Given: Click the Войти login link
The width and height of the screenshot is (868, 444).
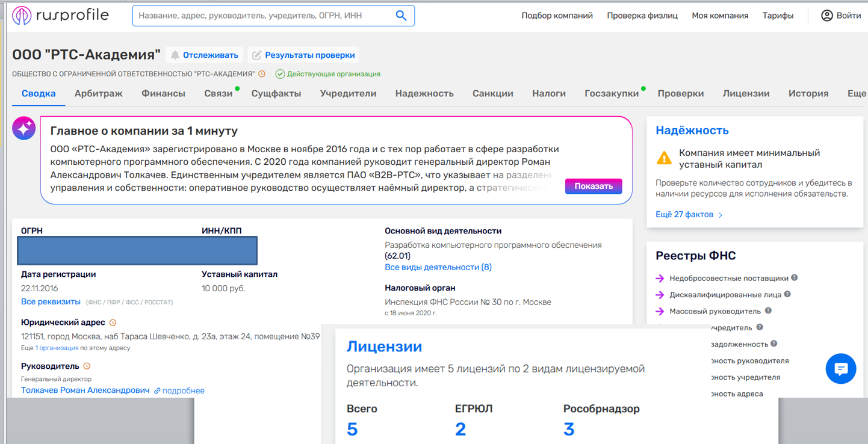Looking at the screenshot, I should [x=849, y=16].
